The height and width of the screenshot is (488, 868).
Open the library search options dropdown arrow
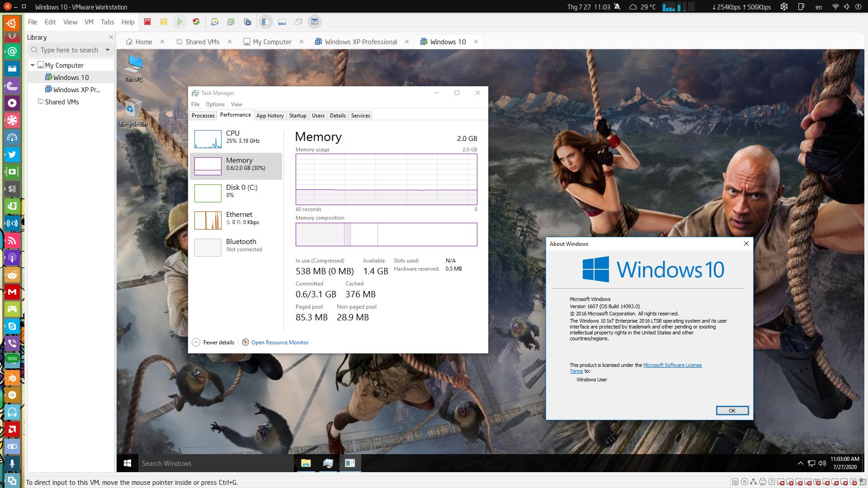[108, 50]
